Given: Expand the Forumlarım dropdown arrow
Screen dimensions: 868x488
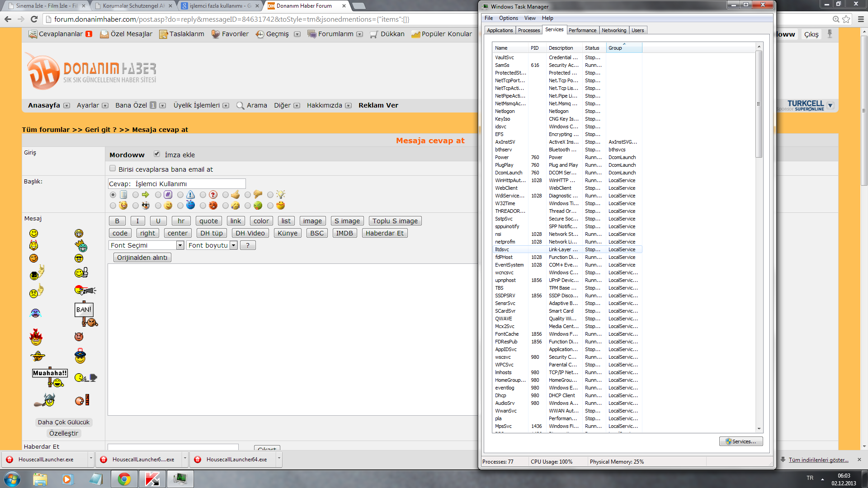Looking at the screenshot, I should (x=360, y=34).
